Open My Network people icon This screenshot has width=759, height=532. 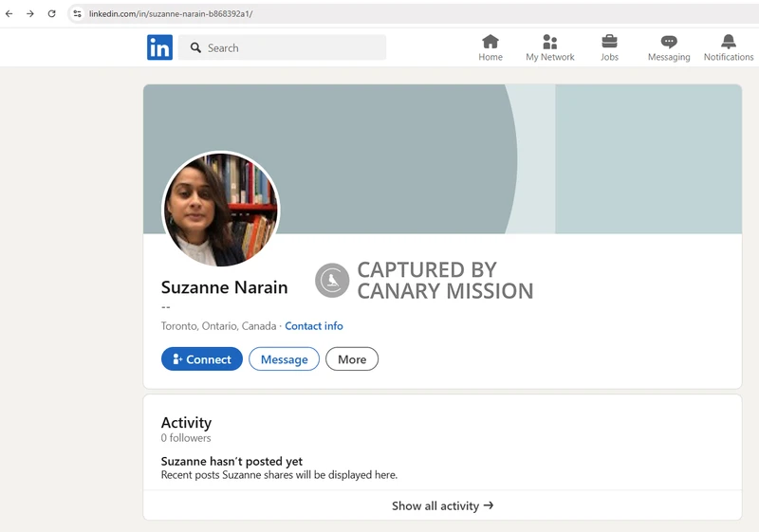[x=550, y=42]
